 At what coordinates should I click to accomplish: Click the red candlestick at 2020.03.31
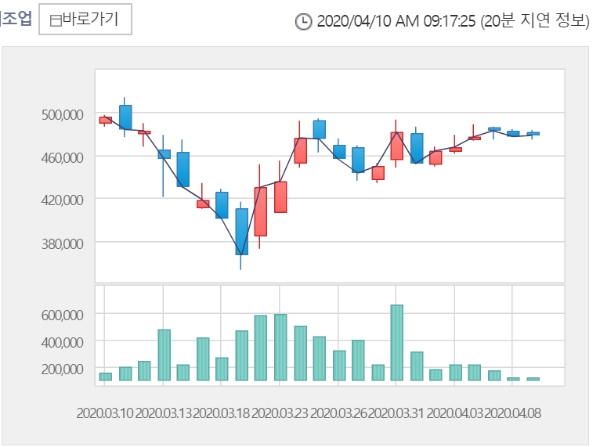397,146
